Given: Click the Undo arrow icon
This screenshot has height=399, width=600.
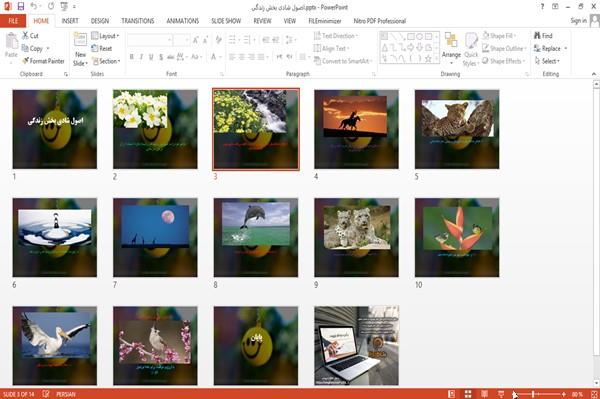Looking at the screenshot, I should click(34, 6).
